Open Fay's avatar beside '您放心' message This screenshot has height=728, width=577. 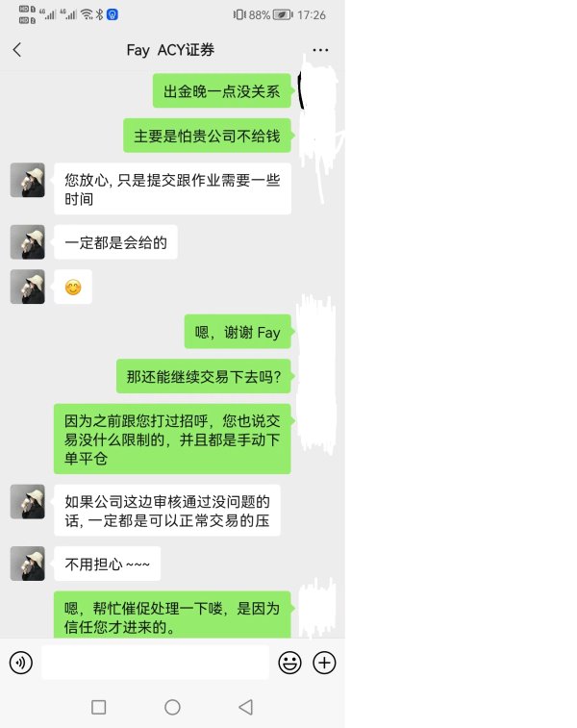click(x=27, y=180)
